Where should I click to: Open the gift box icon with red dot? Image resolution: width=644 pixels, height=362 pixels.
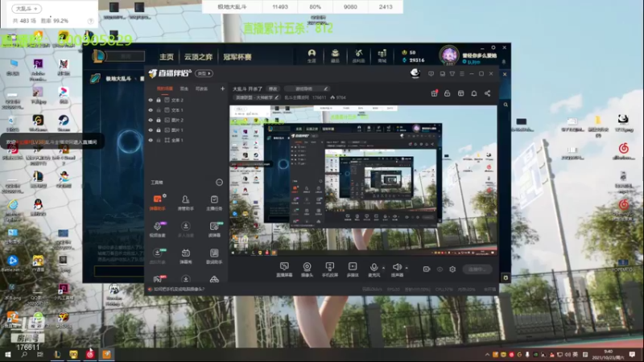pyautogui.click(x=435, y=93)
